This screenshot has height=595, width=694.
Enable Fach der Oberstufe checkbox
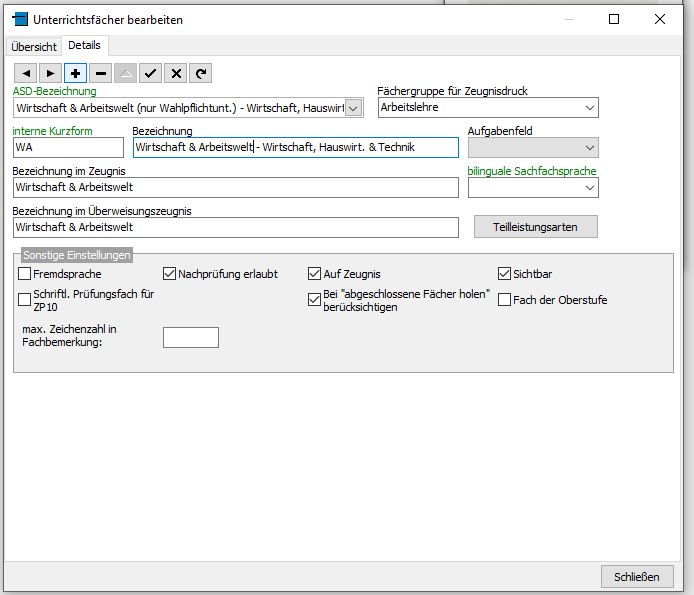point(504,300)
